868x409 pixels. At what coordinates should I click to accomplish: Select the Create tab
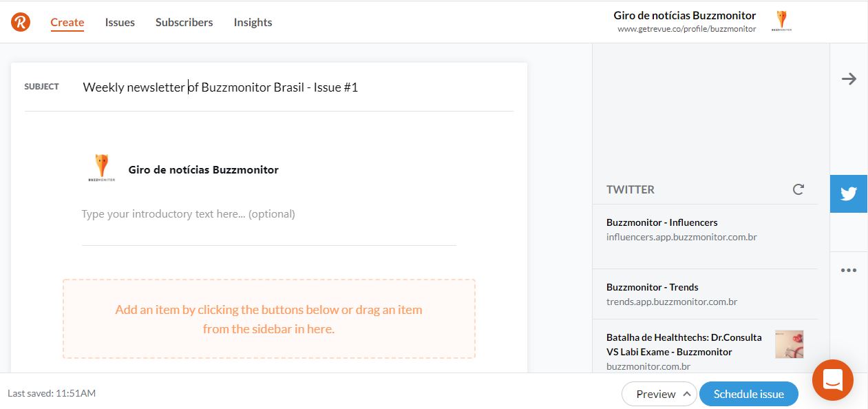[67, 22]
